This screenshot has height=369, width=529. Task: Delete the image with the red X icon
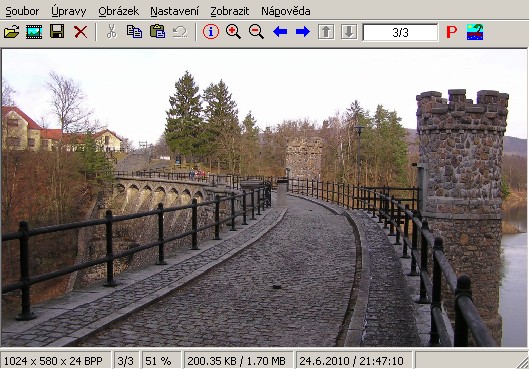[80, 32]
